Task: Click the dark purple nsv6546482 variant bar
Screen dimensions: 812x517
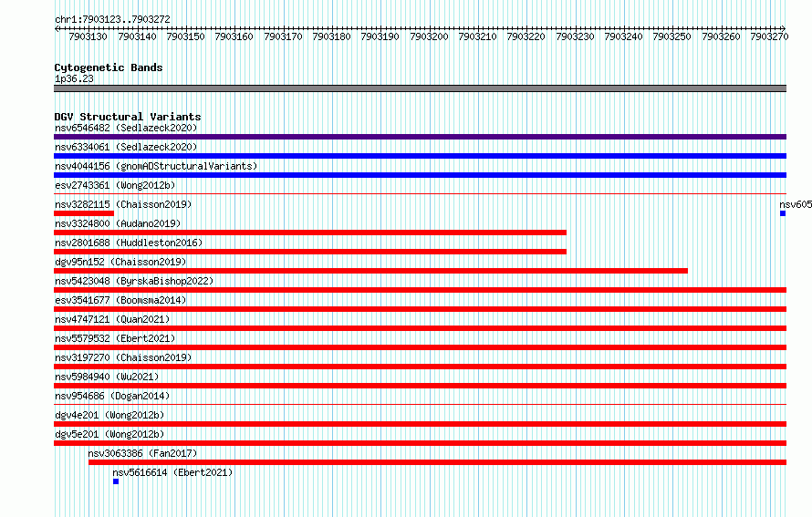Action: (x=420, y=137)
